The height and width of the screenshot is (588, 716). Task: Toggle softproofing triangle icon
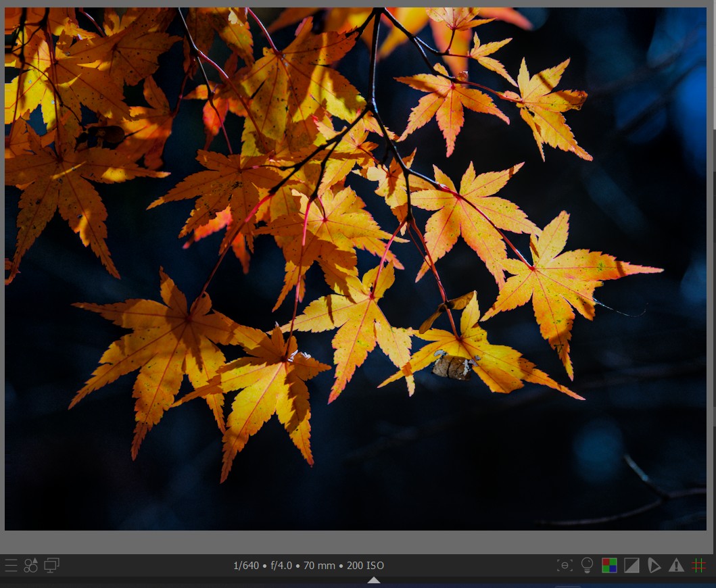pyautogui.click(x=654, y=565)
